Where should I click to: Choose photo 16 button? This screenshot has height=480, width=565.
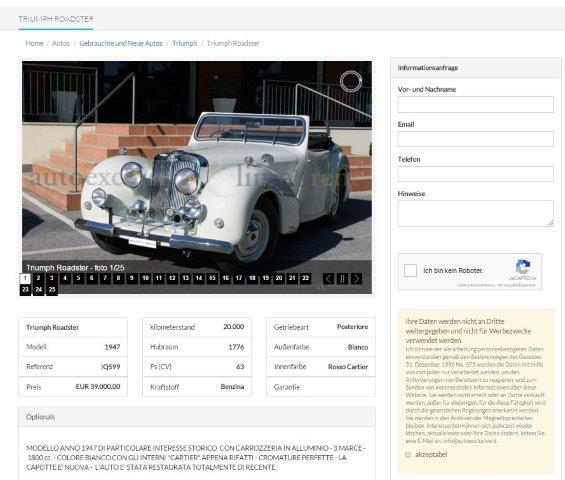point(226,278)
